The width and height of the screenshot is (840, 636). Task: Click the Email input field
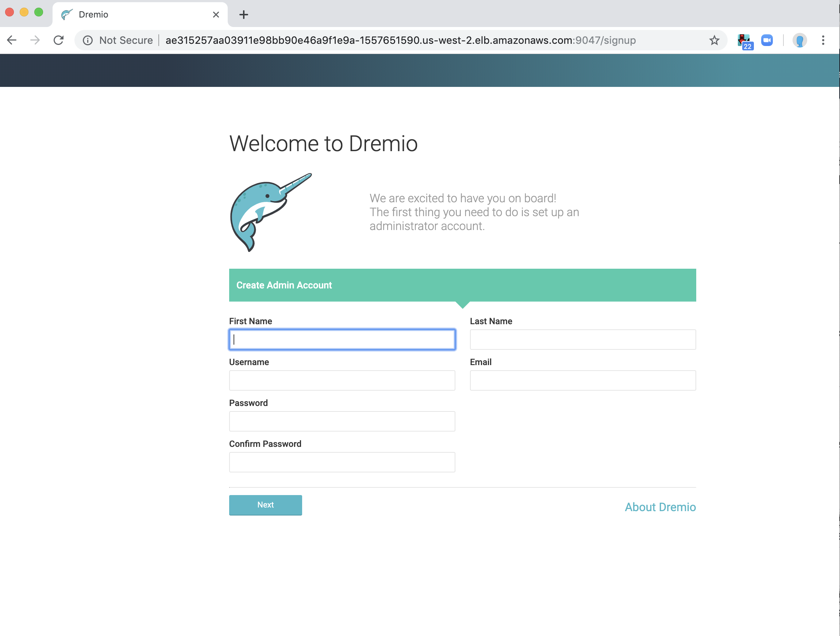point(583,380)
